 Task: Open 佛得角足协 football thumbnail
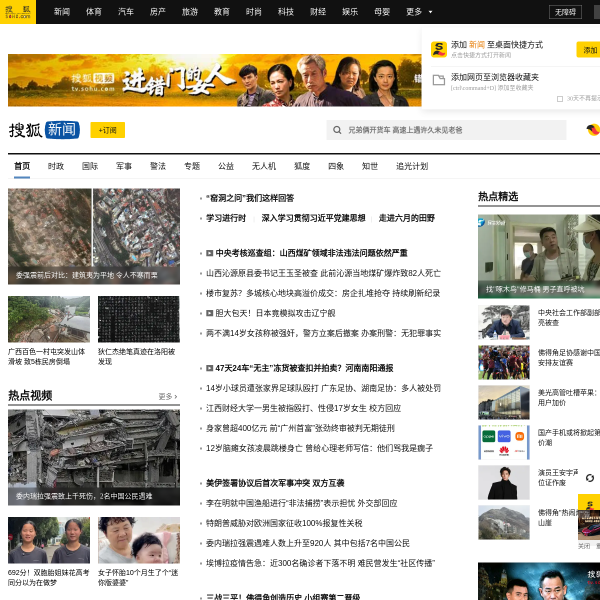coord(504,362)
